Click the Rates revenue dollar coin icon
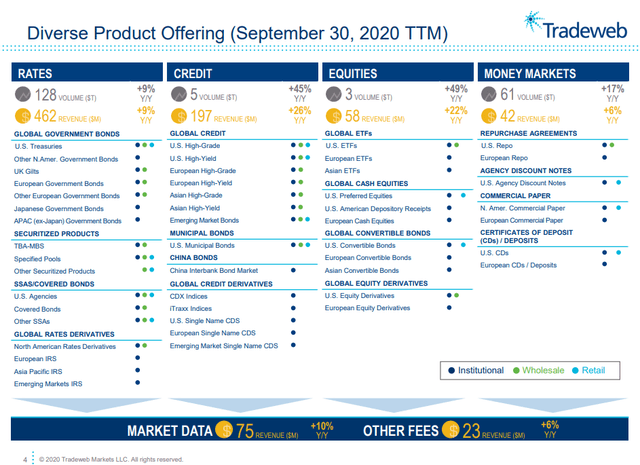The width and height of the screenshot is (640, 465). (23, 116)
